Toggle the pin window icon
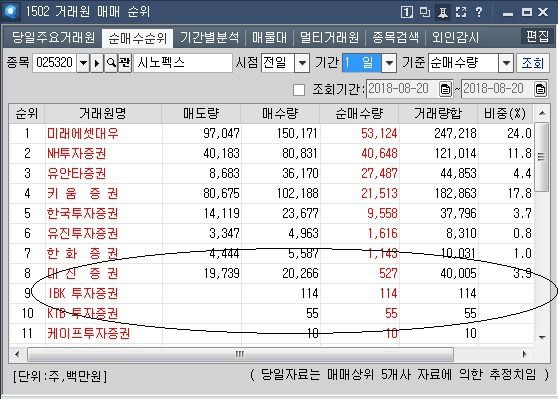Viewport: 558px width, 399px height. pos(443,12)
